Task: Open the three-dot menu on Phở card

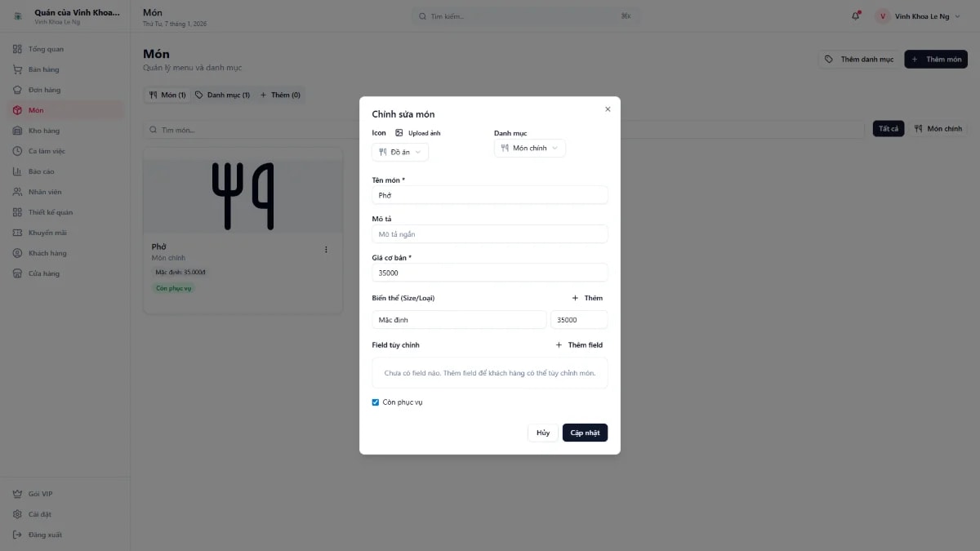Action: tap(326, 250)
